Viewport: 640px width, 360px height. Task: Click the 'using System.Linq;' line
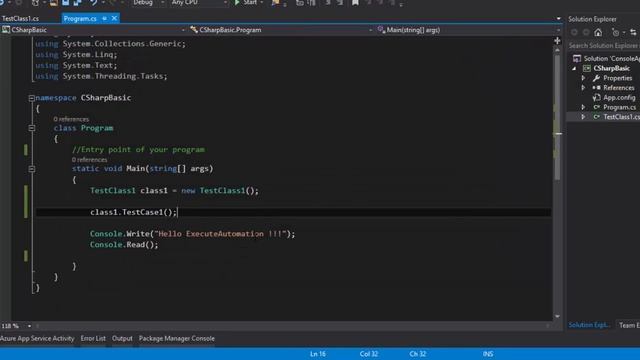tap(76, 55)
